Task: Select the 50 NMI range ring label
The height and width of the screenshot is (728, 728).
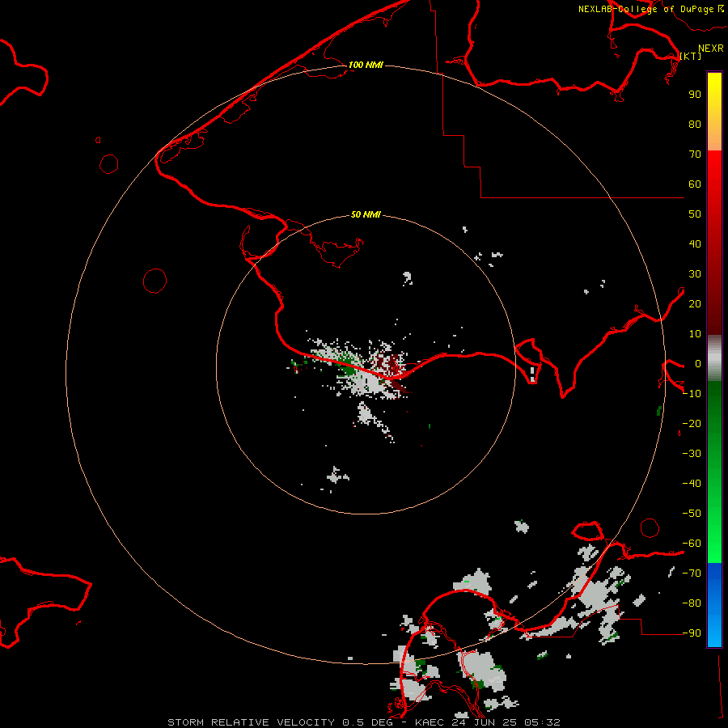Action: pyautogui.click(x=366, y=214)
